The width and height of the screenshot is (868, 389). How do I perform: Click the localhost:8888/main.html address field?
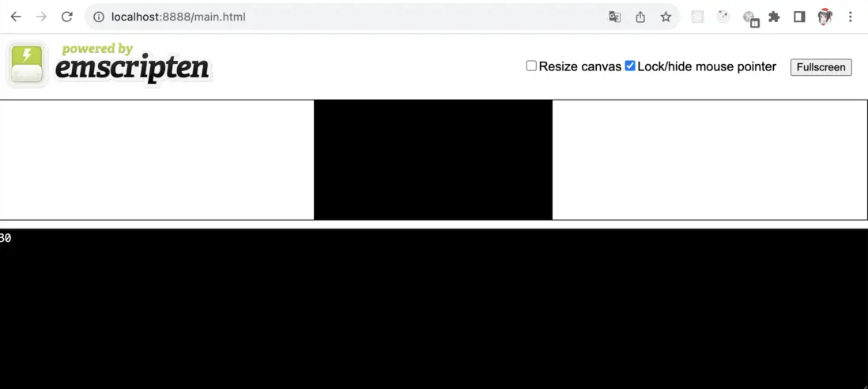pyautogui.click(x=178, y=17)
